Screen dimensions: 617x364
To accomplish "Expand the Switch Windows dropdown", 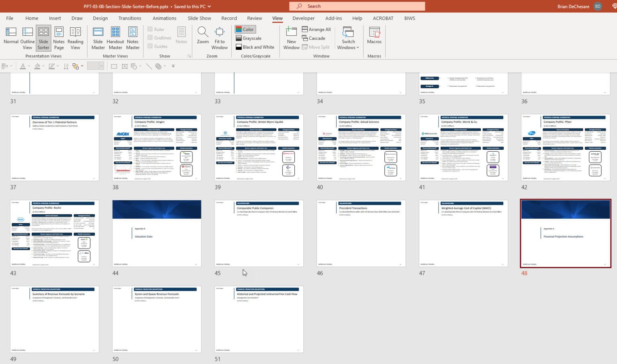I will point(348,36).
